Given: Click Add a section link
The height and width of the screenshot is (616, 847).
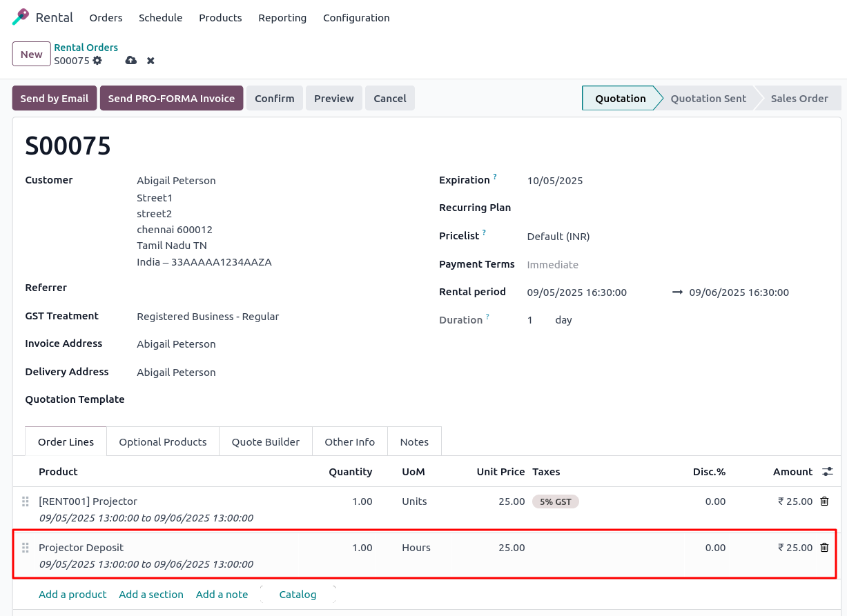Looking at the screenshot, I should [x=151, y=595].
